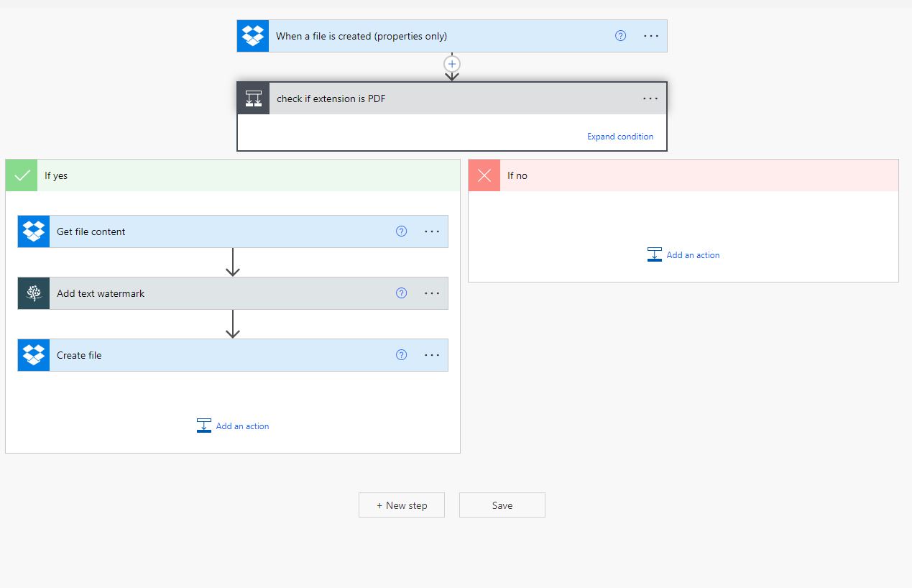This screenshot has height=588, width=912.
Task: Open the menu for check if extension is PDF
Action: [650, 98]
